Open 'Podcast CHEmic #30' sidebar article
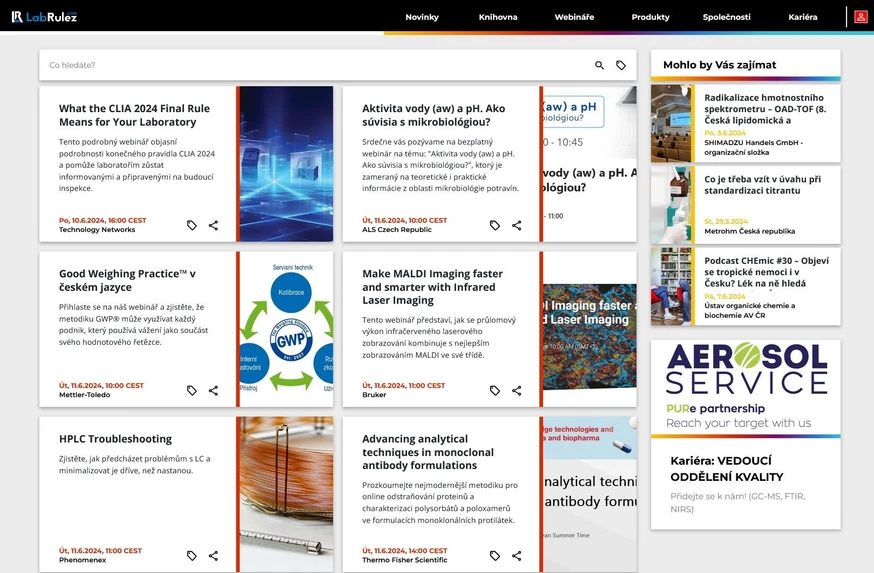This screenshot has height=573, width=874. (766, 272)
